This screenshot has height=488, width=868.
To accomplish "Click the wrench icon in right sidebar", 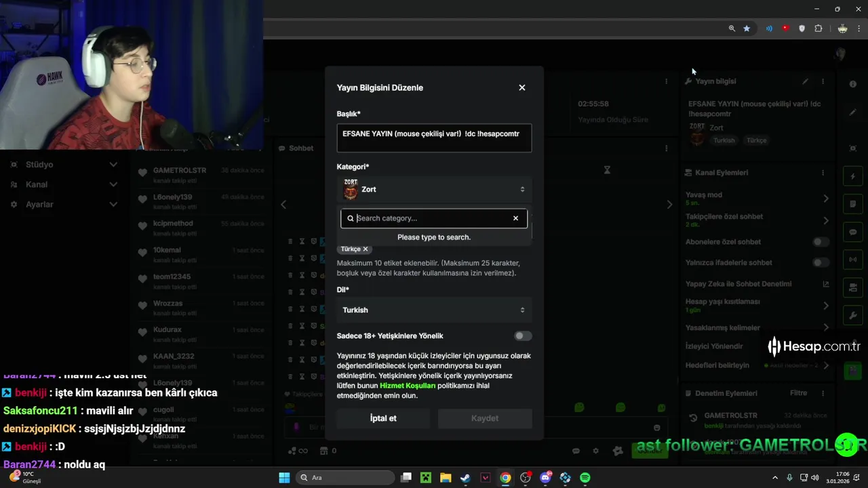I will click(x=853, y=316).
